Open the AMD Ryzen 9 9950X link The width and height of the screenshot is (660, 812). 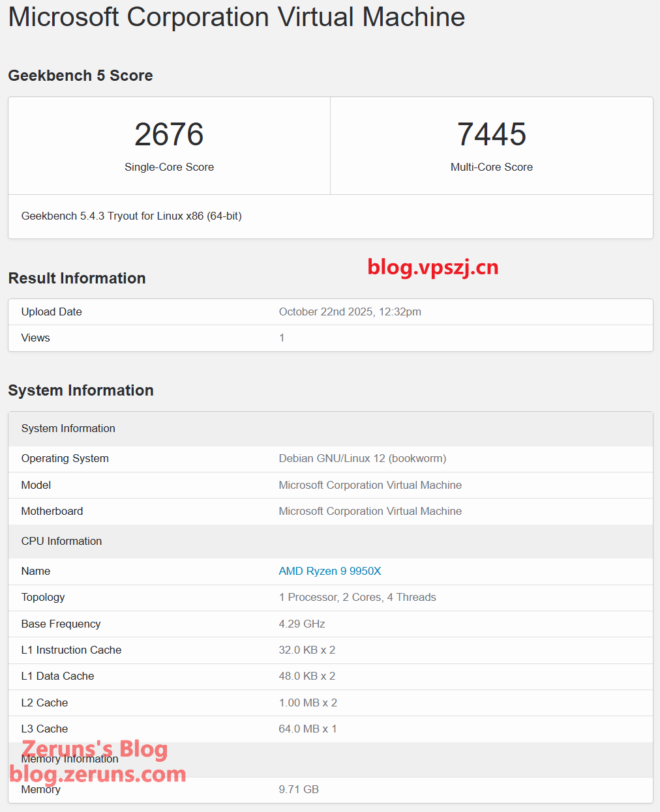click(329, 571)
